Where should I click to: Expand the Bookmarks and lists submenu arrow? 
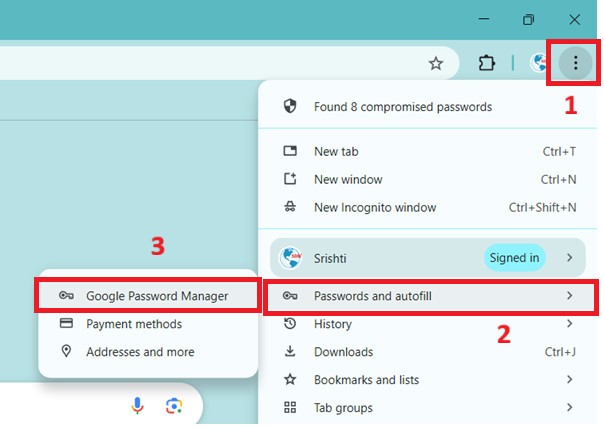[570, 380]
